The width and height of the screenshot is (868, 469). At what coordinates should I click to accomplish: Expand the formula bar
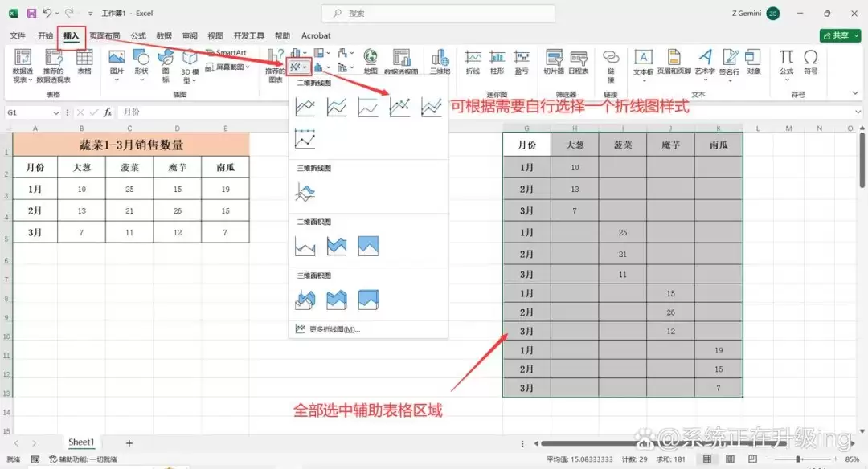pyautogui.click(x=858, y=112)
